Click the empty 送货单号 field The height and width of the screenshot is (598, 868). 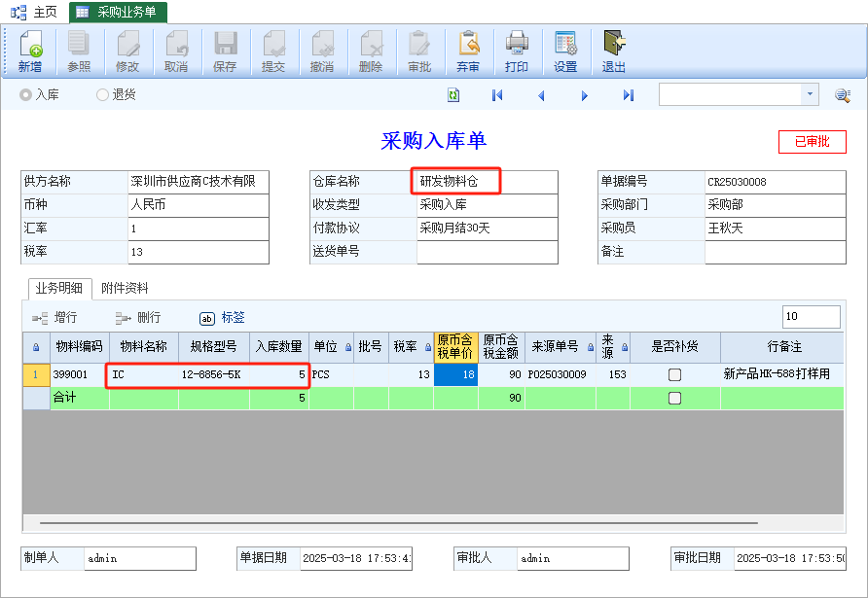[488, 252]
